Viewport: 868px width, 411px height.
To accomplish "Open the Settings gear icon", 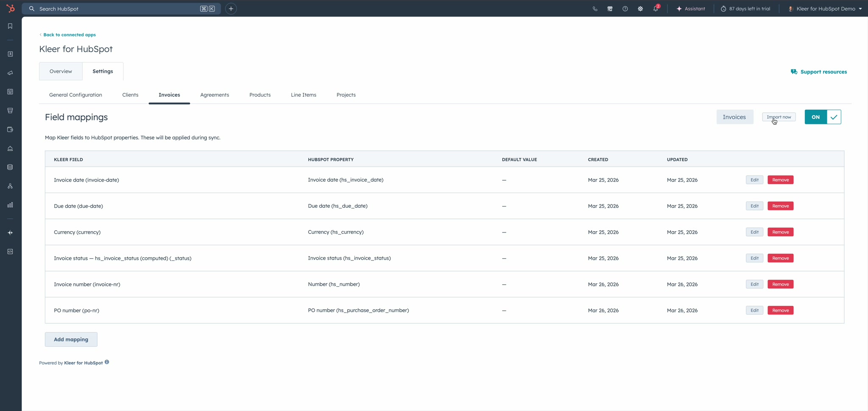I will tap(640, 8).
